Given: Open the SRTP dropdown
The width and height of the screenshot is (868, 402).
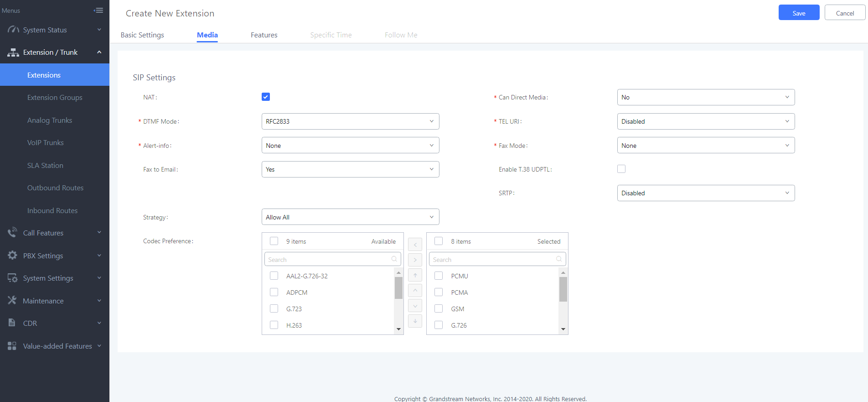Looking at the screenshot, I should click(705, 193).
